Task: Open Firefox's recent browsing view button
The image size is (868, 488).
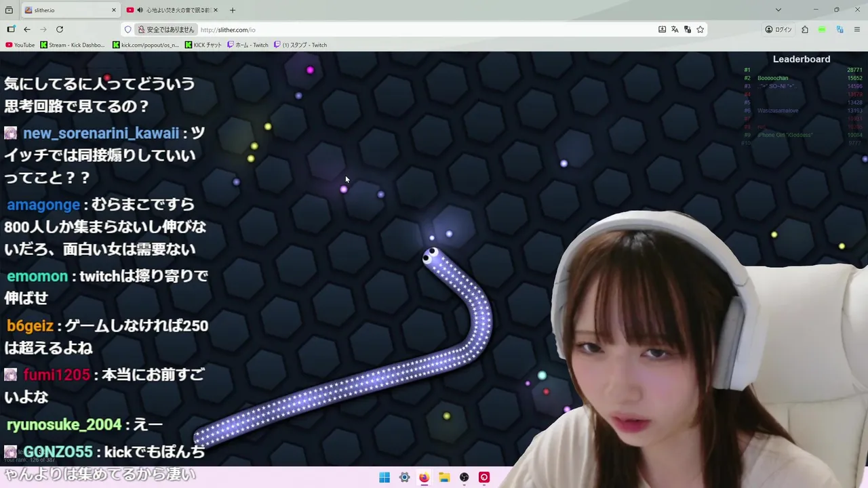Action: [x=9, y=10]
